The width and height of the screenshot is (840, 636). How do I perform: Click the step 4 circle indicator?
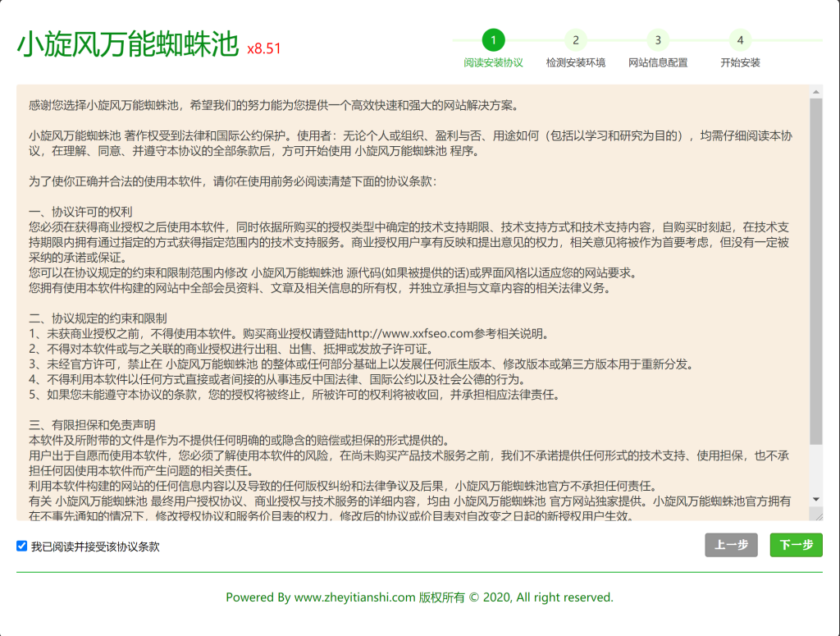(x=740, y=40)
